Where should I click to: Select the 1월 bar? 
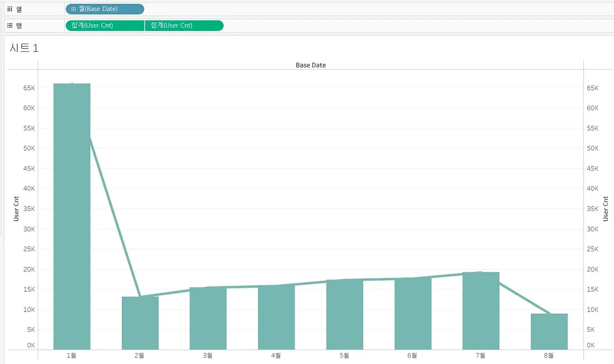point(72,216)
